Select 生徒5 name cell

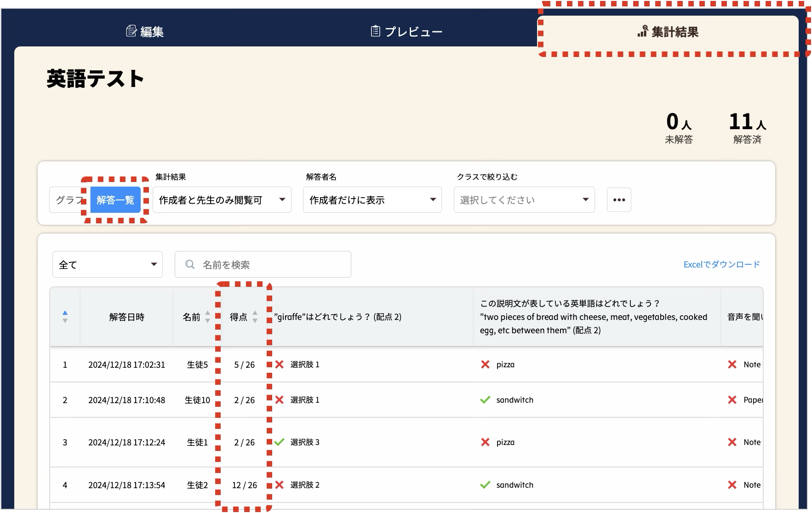[197, 365]
